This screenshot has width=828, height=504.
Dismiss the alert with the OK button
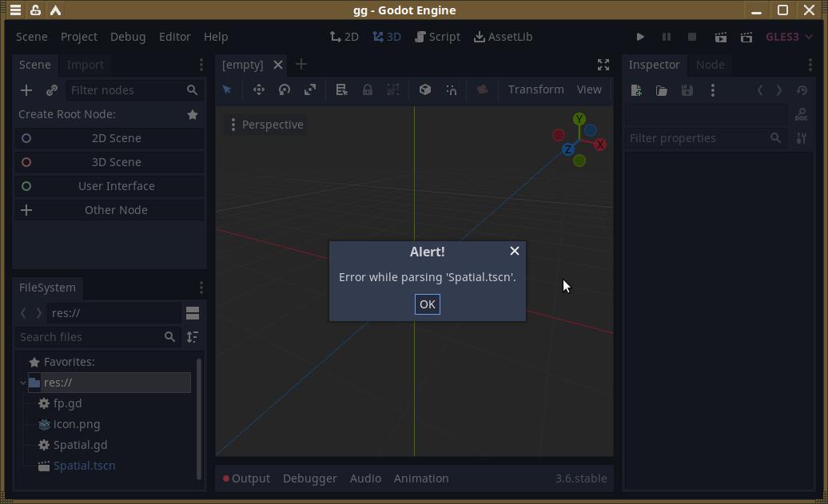428,304
